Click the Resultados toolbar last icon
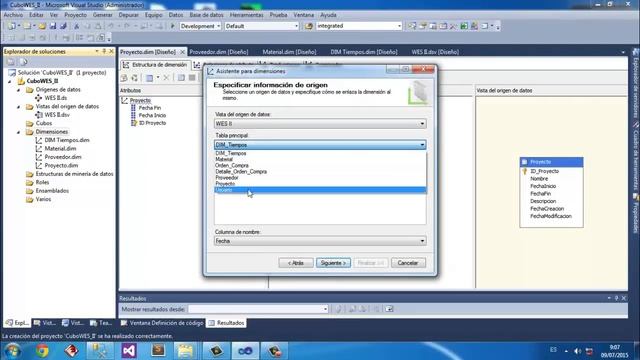 (389, 309)
